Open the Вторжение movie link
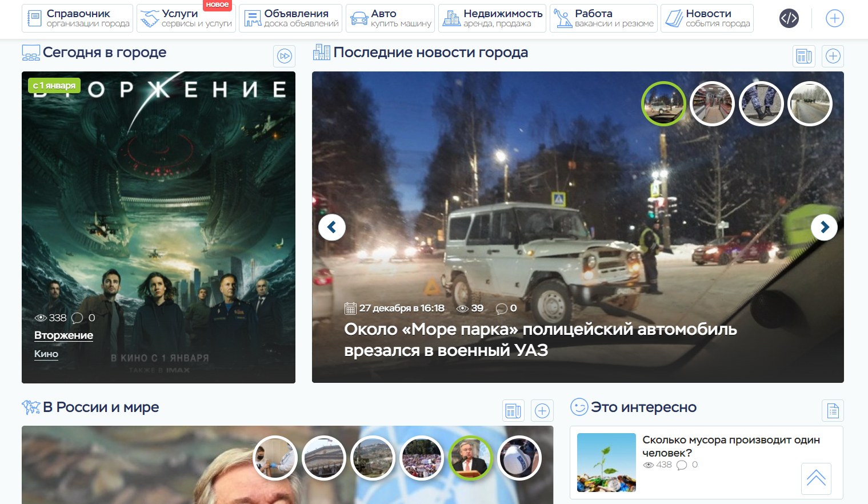 [x=63, y=335]
